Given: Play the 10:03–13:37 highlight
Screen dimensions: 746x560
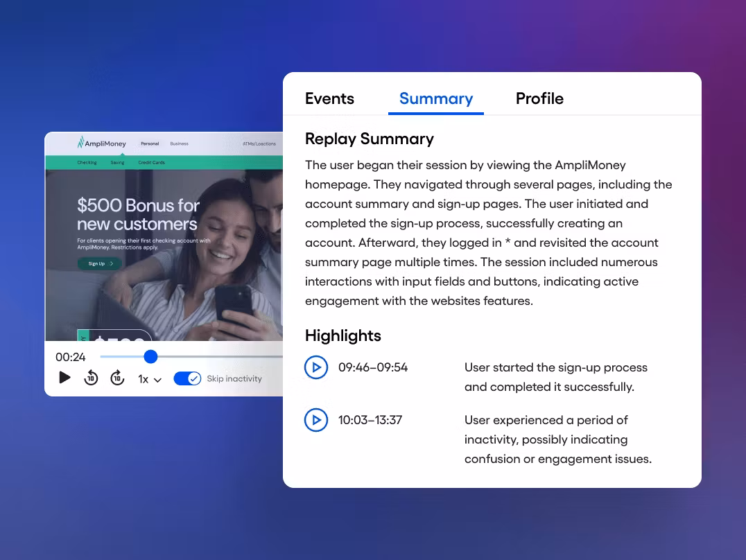Looking at the screenshot, I should coord(316,420).
